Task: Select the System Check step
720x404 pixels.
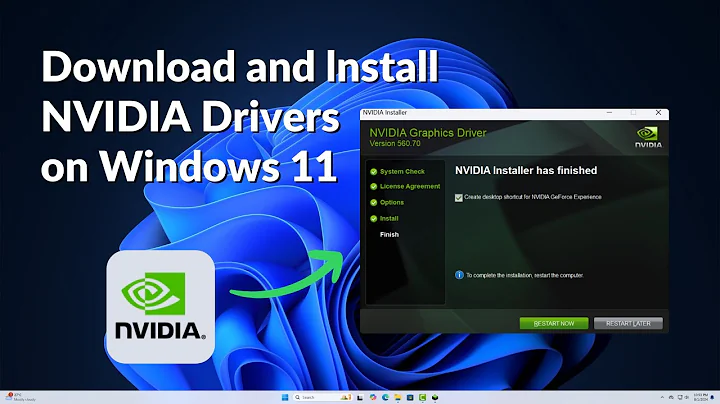Action: pos(398,172)
